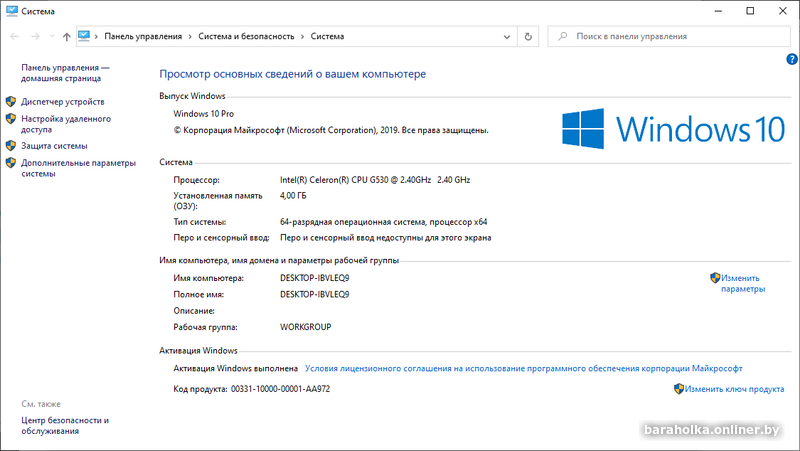This screenshot has width=800, height=451.
Task: Click shield icon beside Дополнительные параметры системы
Action: point(11,163)
